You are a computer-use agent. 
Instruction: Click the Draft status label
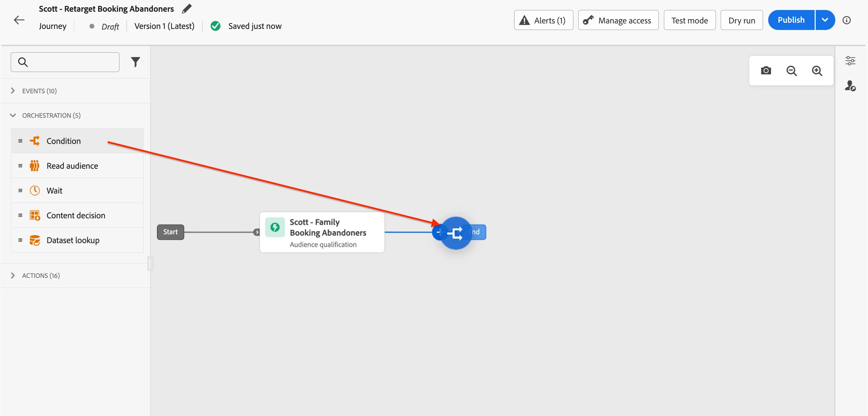click(x=110, y=27)
